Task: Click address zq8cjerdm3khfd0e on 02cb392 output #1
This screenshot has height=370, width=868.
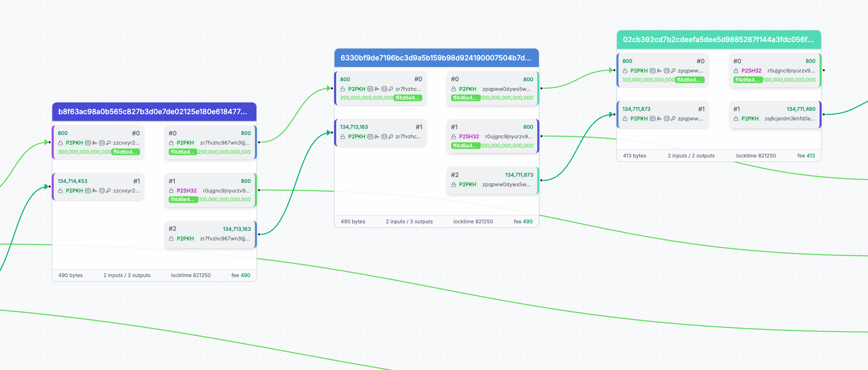Action: pyautogui.click(x=790, y=119)
